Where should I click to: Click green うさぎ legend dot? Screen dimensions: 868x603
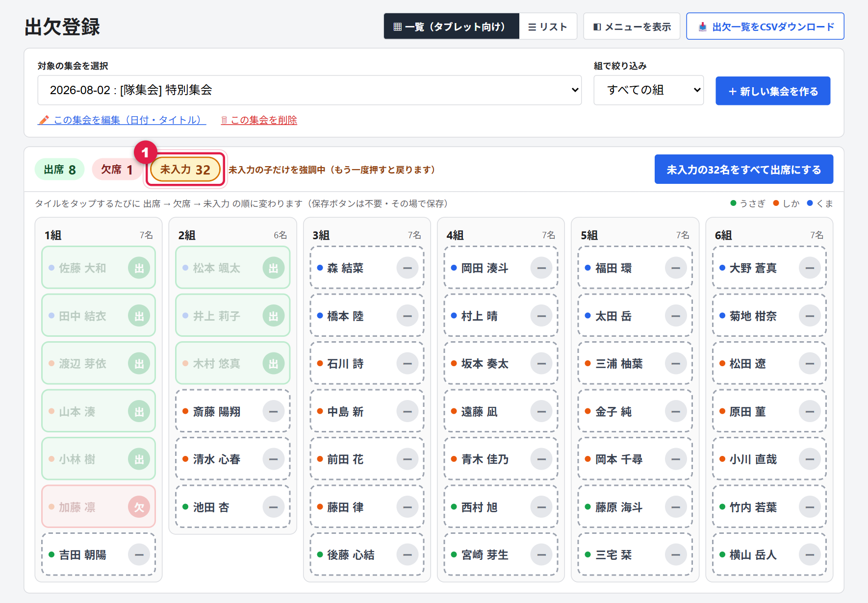[733, 203]
